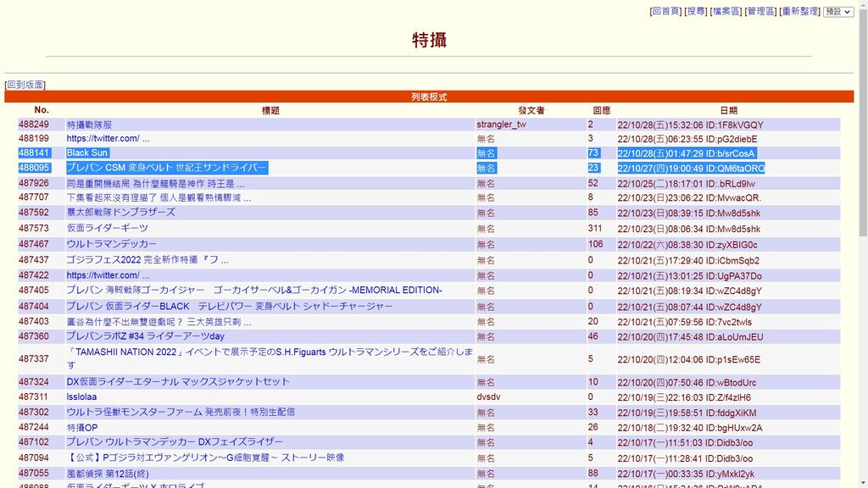The image size is (868, 488).
Task: Open the 搜尋 link
Action: click(x=695, y=11)
